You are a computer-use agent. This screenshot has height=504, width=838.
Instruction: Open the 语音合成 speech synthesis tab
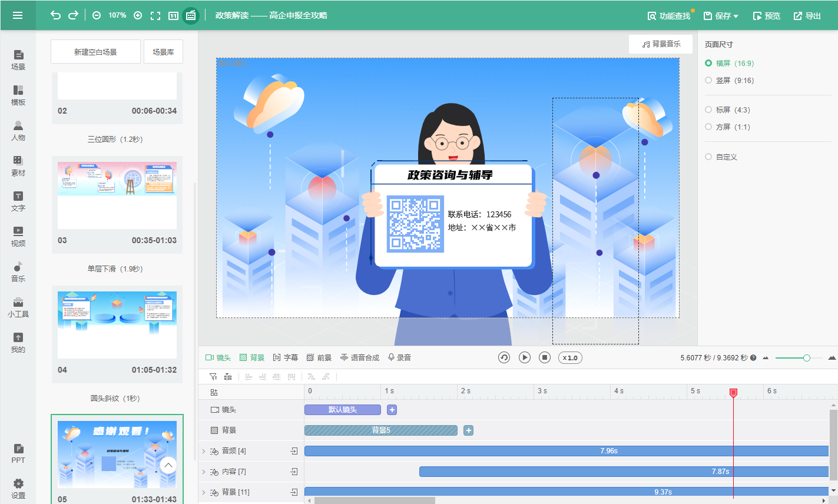360,357
